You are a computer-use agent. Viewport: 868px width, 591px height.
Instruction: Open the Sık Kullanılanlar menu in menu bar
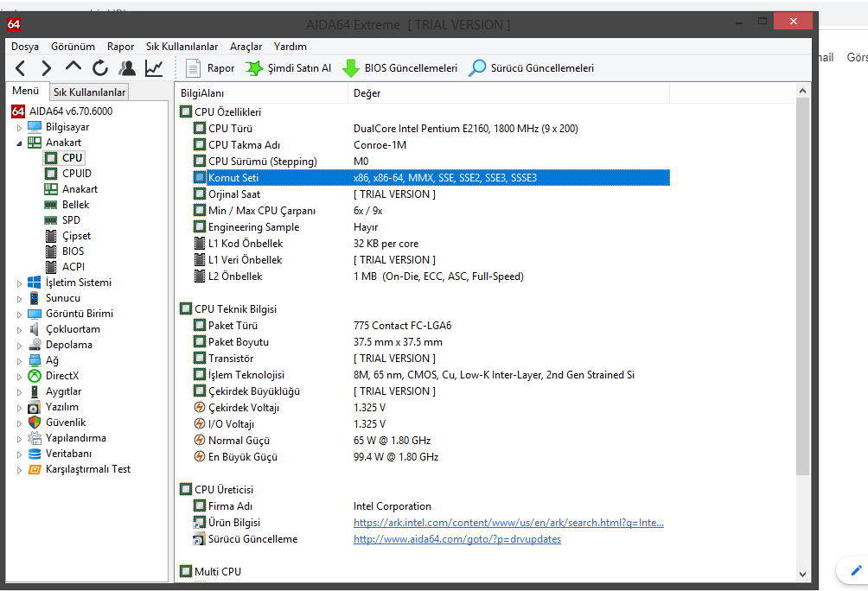(x=182, y=47)
